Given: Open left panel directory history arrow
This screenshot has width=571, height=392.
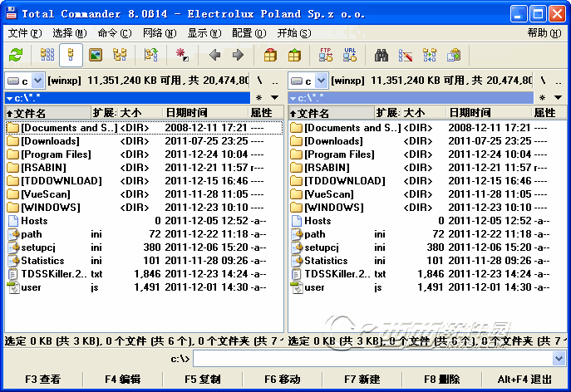Looking at the screenshot, I should point(275,97).
